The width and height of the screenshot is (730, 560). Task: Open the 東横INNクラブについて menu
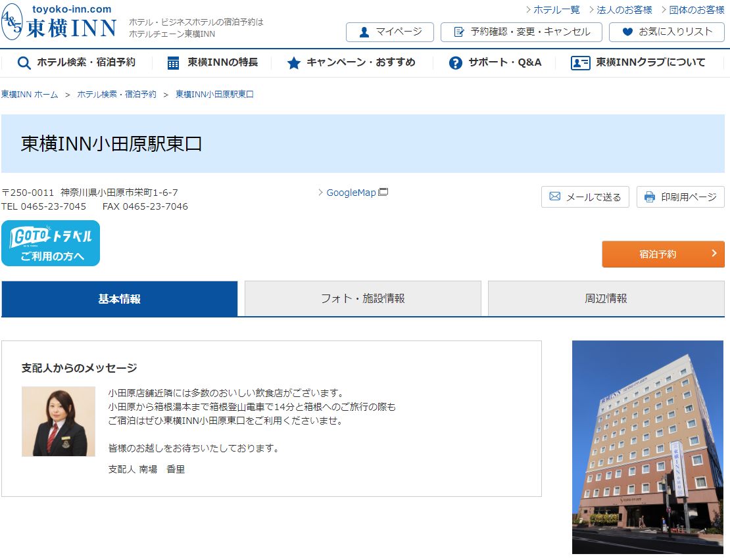tap(638, 63)
